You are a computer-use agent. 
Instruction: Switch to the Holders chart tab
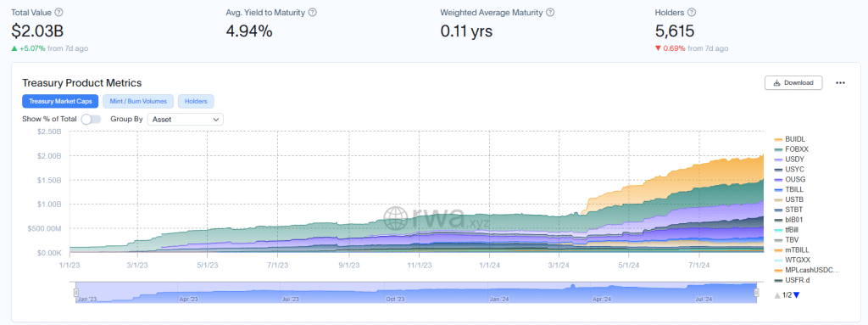(x=196, y=102)
